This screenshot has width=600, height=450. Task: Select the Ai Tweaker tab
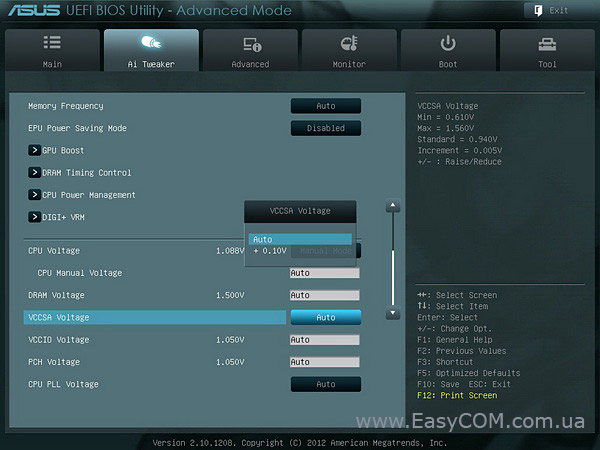(151, 50)
